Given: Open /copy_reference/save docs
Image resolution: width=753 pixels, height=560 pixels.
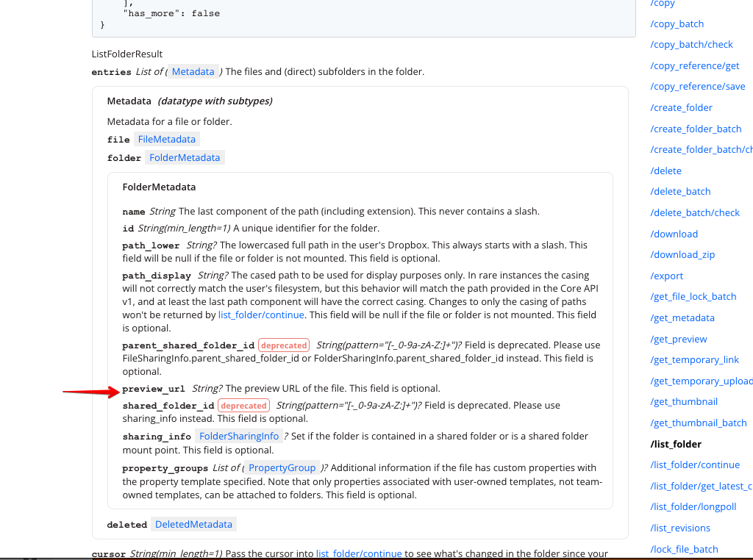Looking at the screenshot, I should point(697,86).
